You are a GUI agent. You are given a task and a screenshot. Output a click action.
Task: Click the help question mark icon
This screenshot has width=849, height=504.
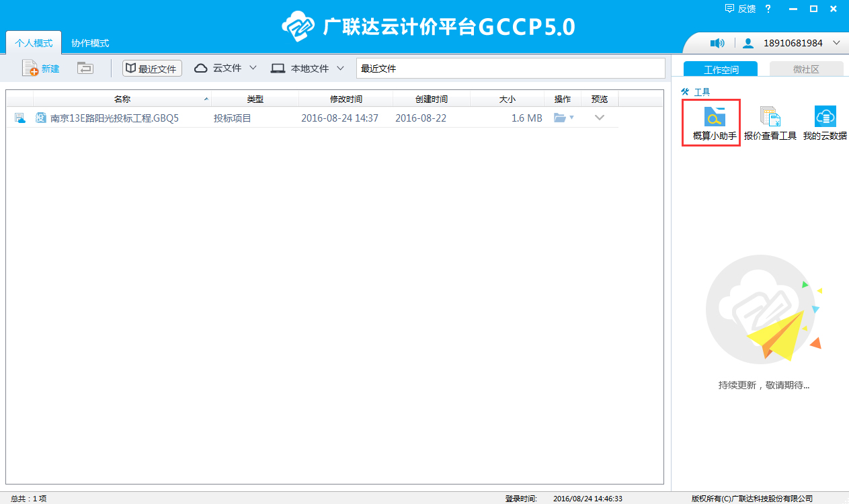tap(768, 9)
